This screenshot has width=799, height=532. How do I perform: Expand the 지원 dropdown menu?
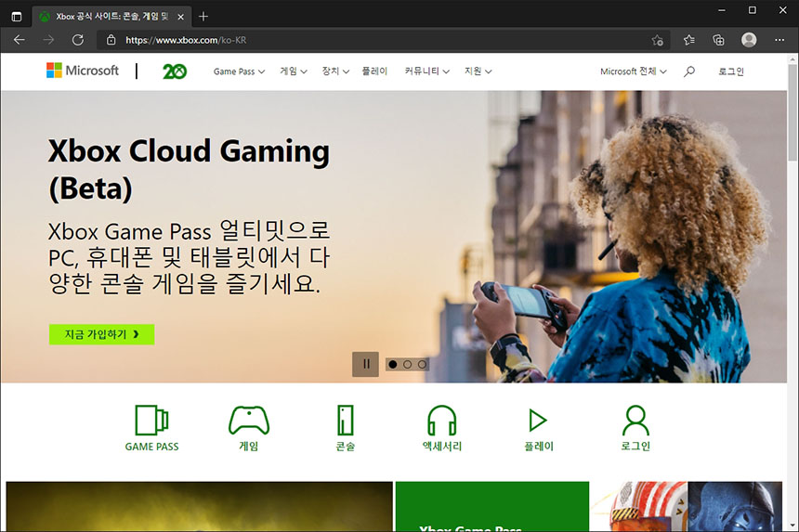point(478,71)
